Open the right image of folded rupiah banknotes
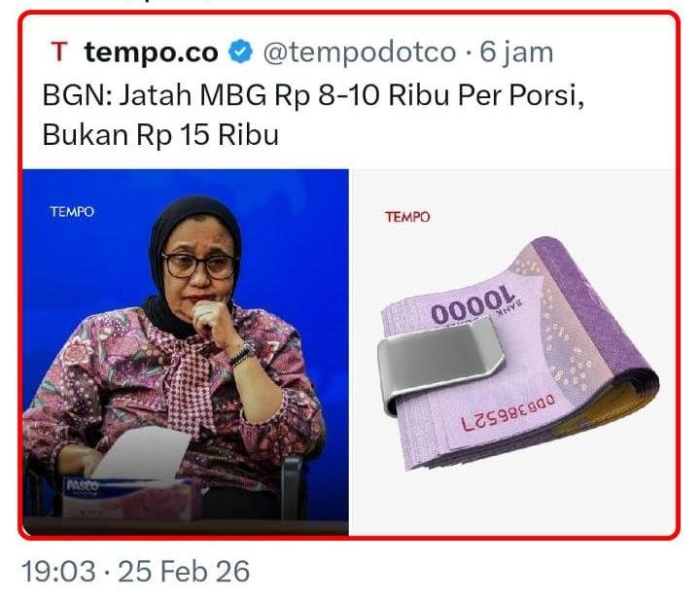 point(514,352)
